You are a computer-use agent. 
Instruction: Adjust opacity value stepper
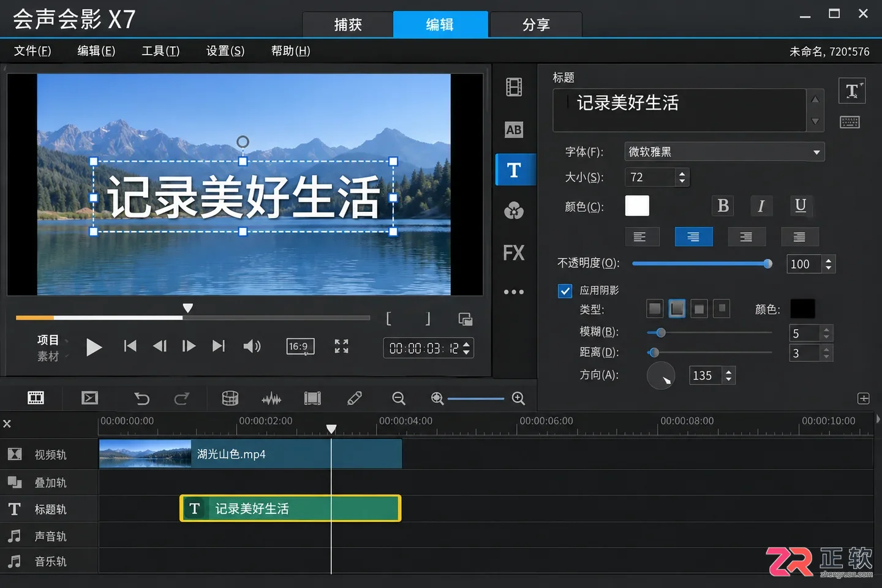click(x=829, y=264)
